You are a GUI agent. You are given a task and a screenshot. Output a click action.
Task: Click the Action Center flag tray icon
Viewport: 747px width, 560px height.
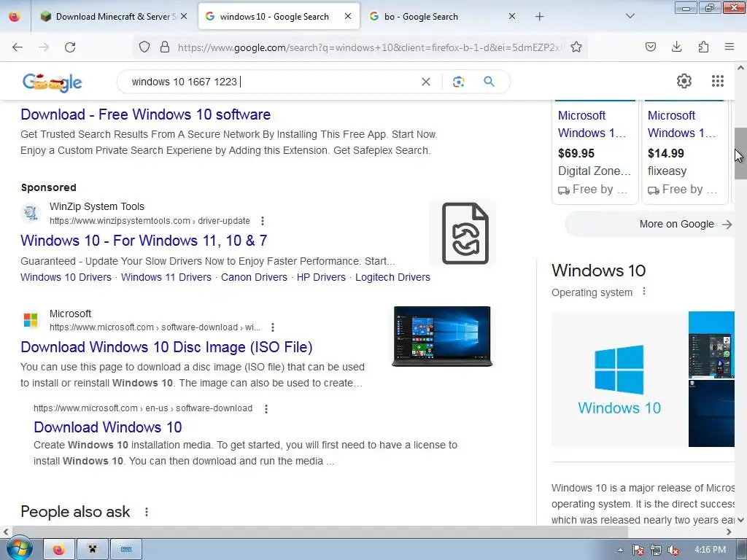(x=638, y=550)
